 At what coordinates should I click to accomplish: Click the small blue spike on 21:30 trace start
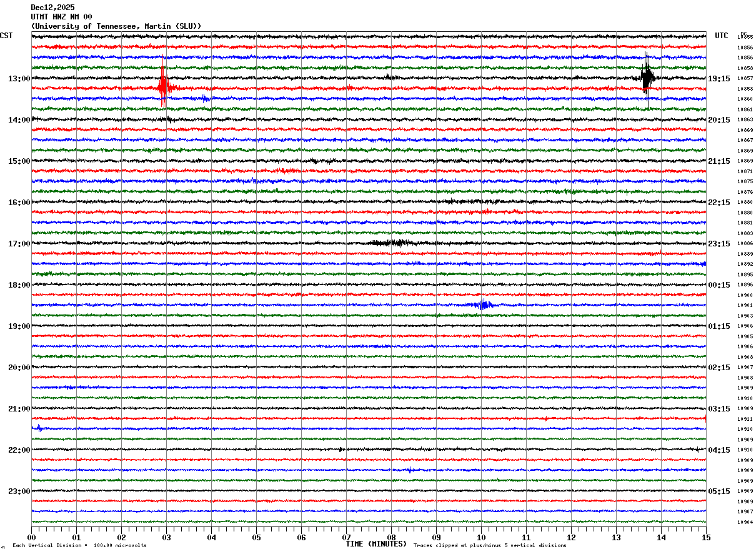click(39, 428)
